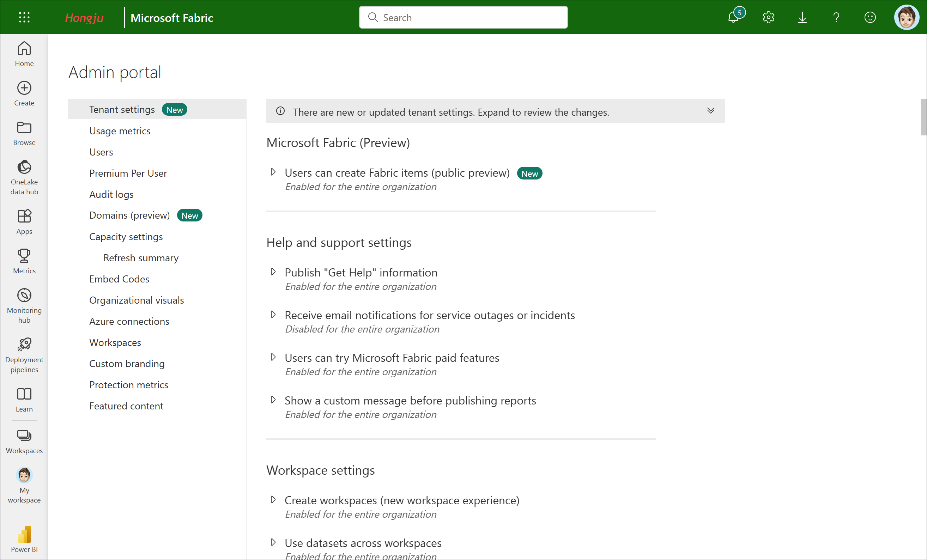
Task: Open Monitoring hub
Action: 24,306
